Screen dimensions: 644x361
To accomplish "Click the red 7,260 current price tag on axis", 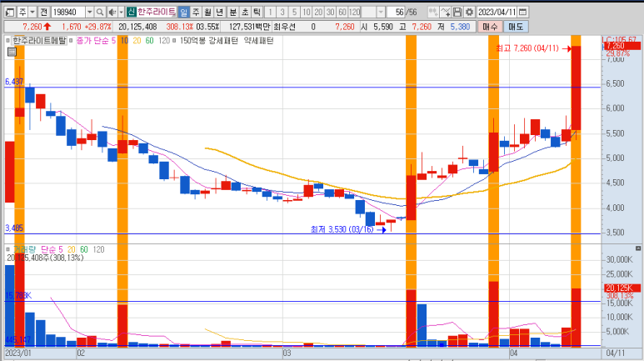I will point(622,46).
